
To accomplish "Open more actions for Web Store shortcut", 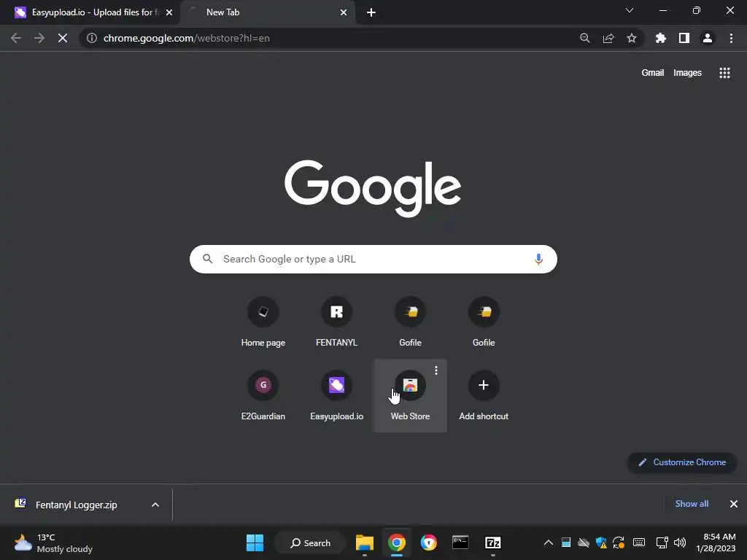I will 436,370.
